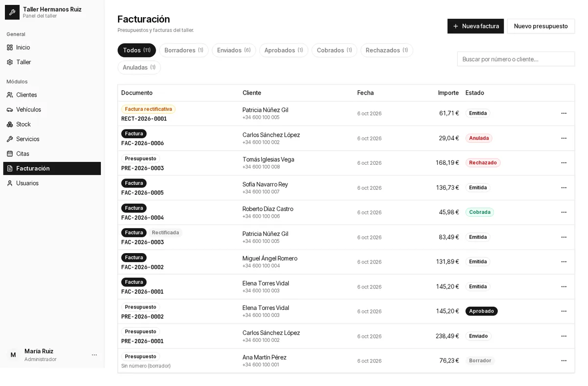Open actions menu for PRE-2026-0001
This screenshot has width=588, height=386.
[563, 336]
